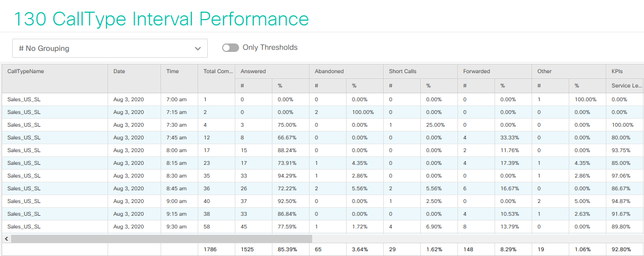Sort by CallTypeName column header
644x256 pixels.
25,71
